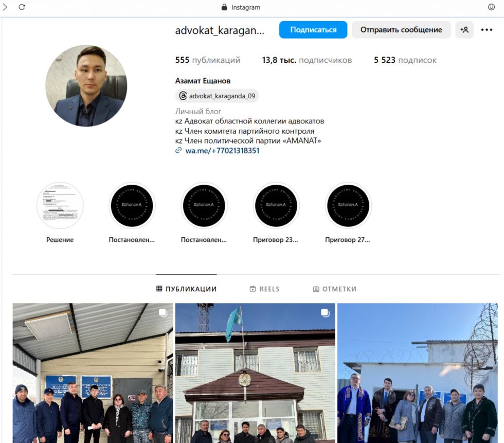Click the browser forward arrow

click(5, 7)
